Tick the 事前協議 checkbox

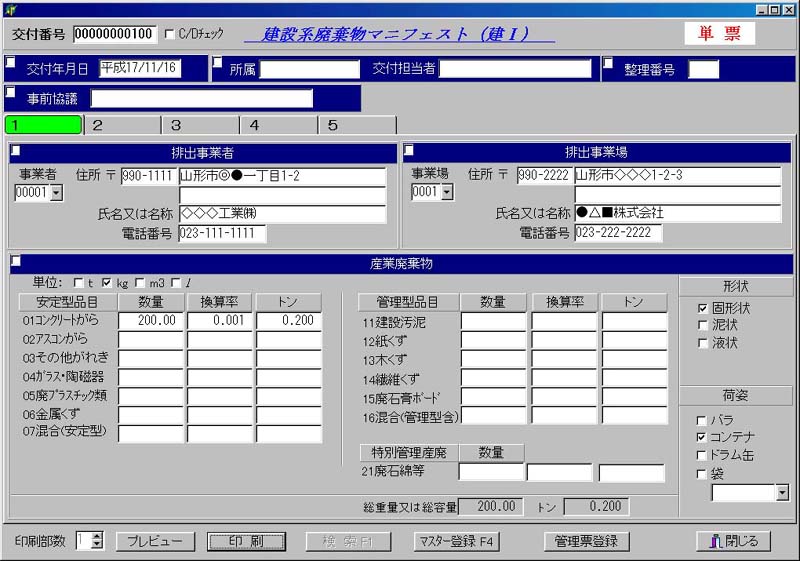click(11, 92)
